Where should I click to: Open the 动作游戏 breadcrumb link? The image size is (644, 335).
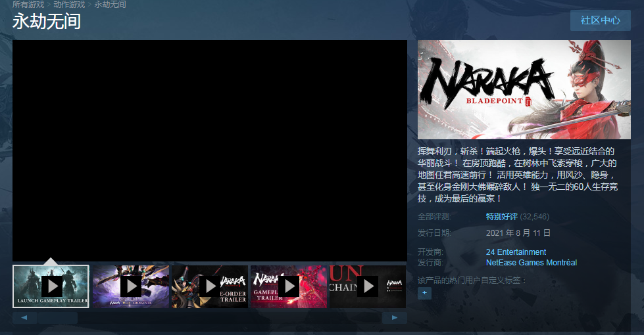[69, 5]
